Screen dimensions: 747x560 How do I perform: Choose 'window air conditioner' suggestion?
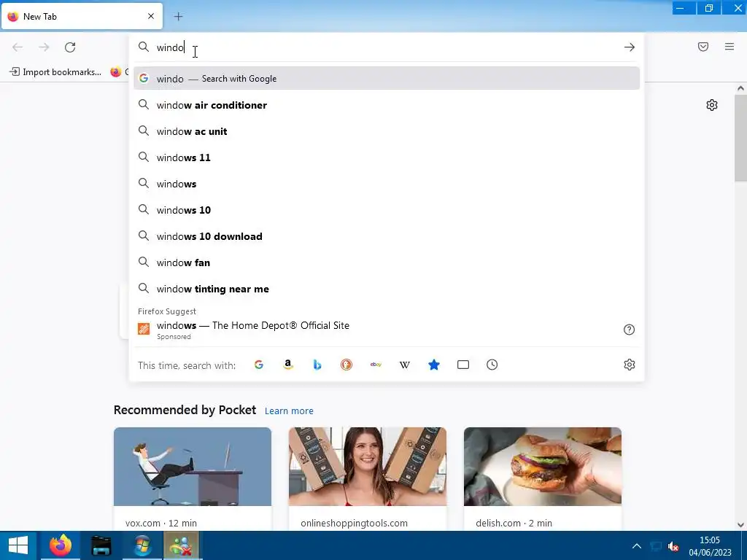387,105
